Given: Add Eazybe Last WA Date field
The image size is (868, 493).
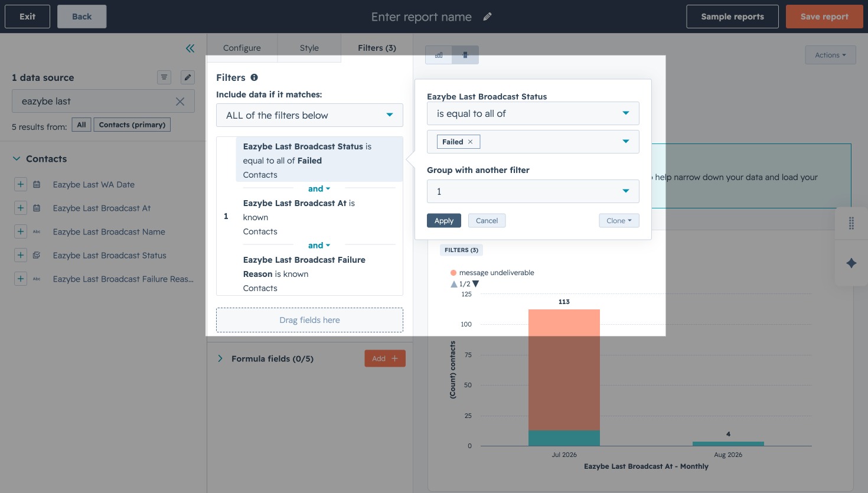Looking at the screenshot, I should [21, 184].
